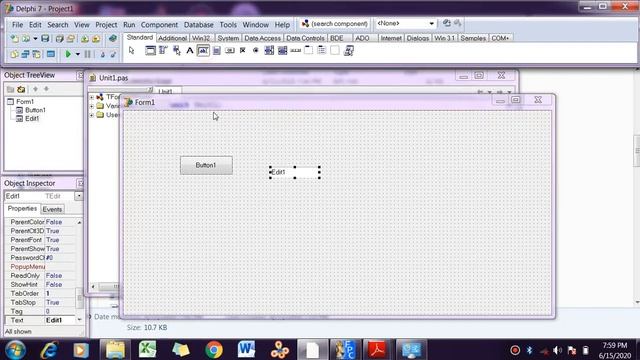Click the Save All toolbar icon
The image size is (640, 360).
coord(59,39)
